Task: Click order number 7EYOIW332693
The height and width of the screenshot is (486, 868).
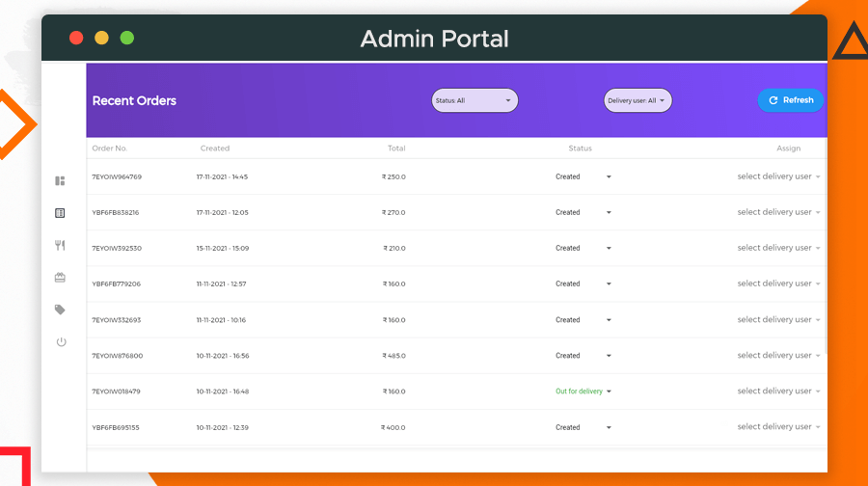Action: pos(117,319)
